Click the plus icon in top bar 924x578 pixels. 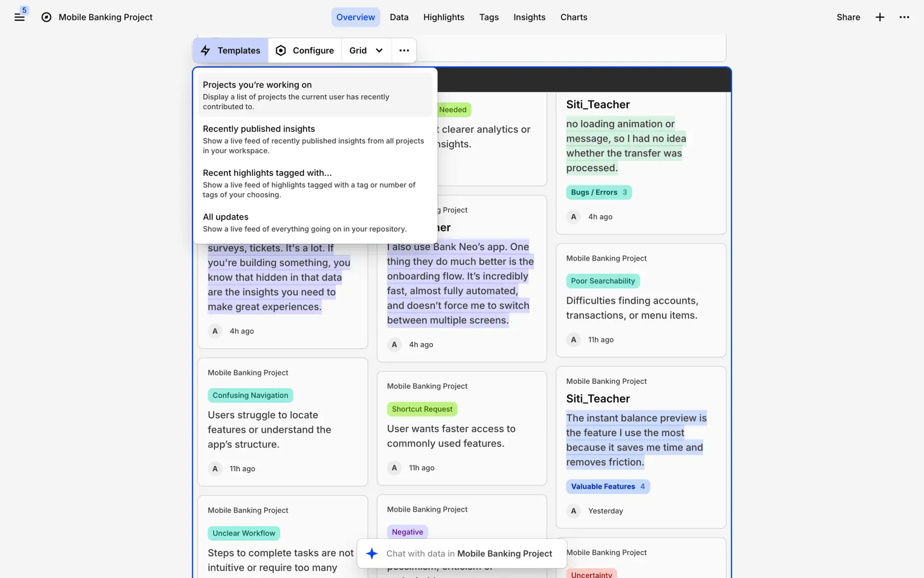coord(880,17)
